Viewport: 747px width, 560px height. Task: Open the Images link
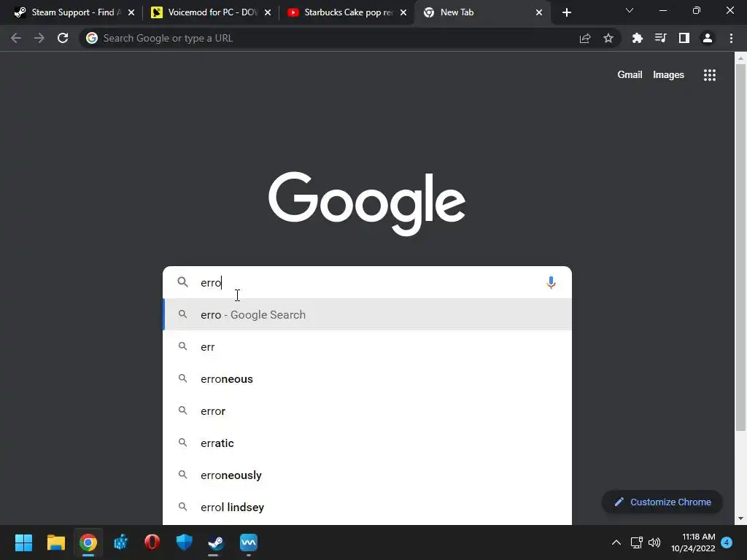[x=668, y=75]
